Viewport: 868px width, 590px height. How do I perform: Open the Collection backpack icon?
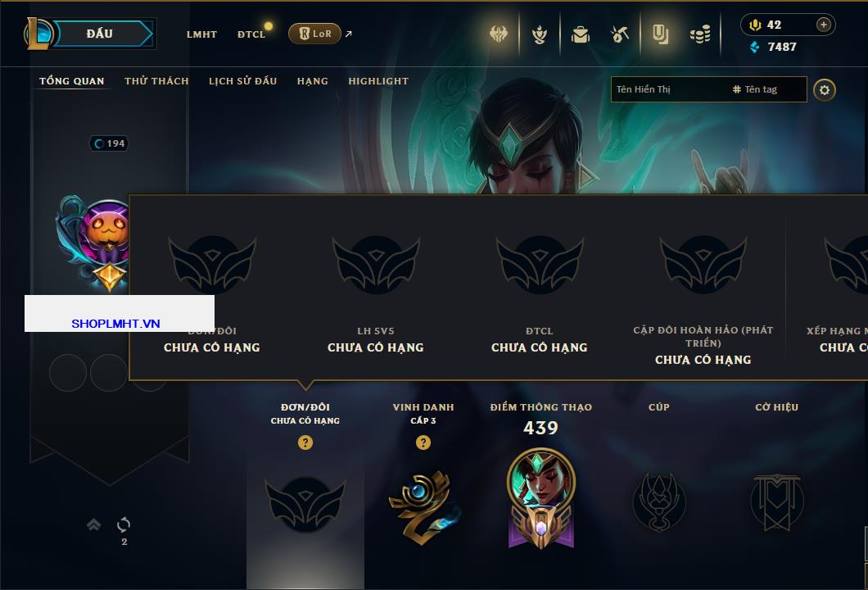click(x=580, y=35)
